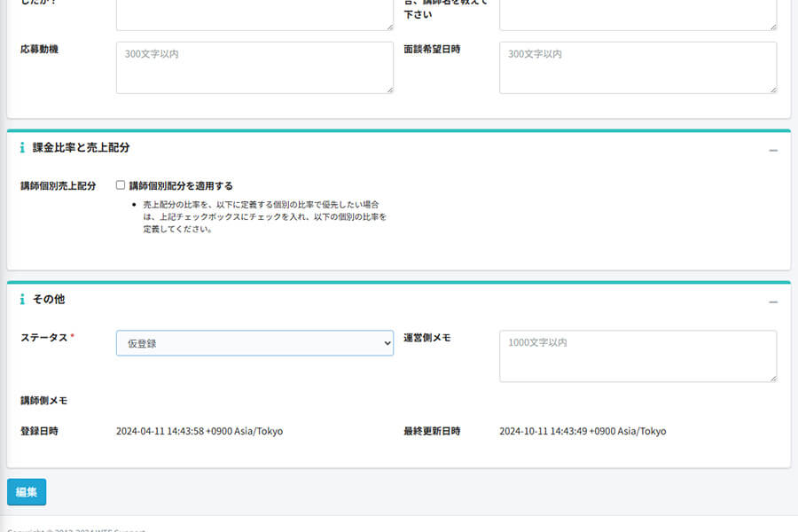Enable the 講師個別配分を適用する checkbox
798x532 pixels.
(121, 186)
